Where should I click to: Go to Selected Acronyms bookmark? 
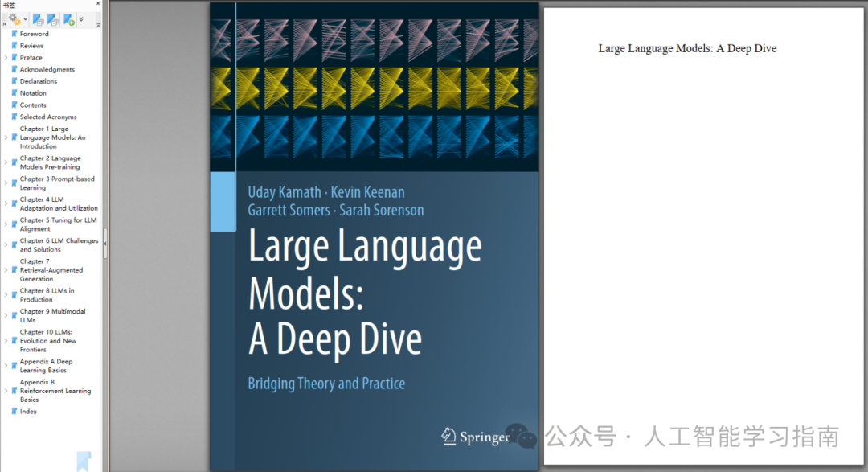click(48, 117)
